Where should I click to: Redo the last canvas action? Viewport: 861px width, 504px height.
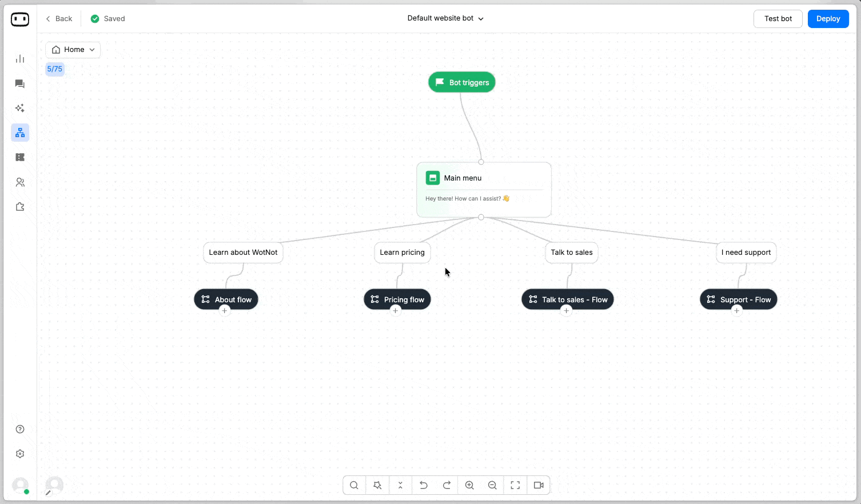pos(447,485)
